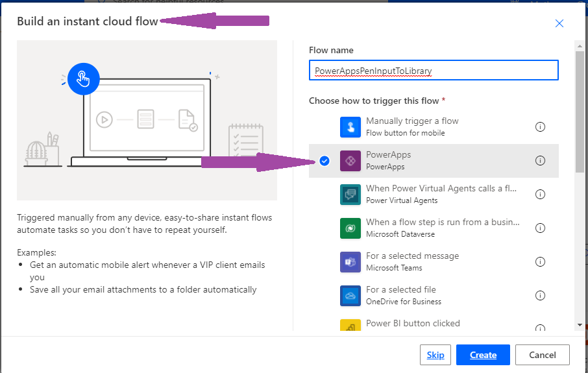
Task: Open info for Power Virtual Agents trigger
Action: 540,195
